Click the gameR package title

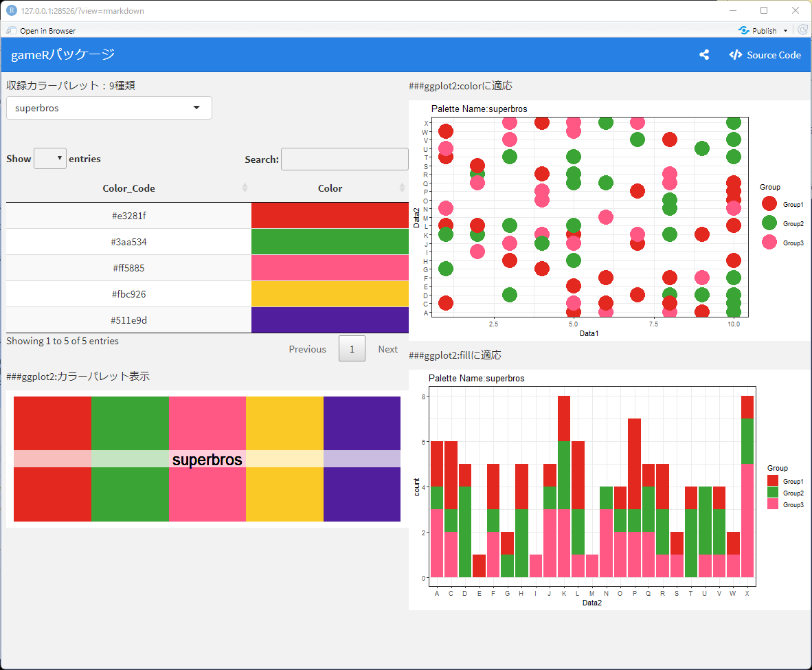[x=63, y=54]
